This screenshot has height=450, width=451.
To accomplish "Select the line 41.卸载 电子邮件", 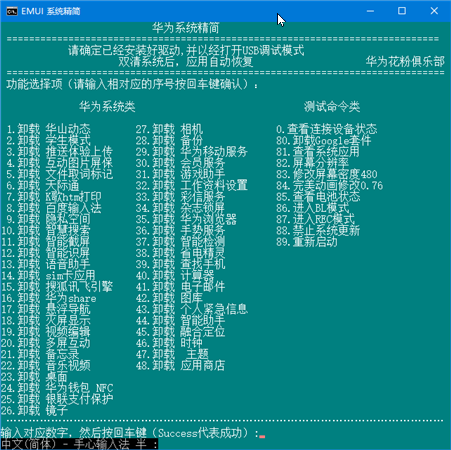I will tap(180, 287).
